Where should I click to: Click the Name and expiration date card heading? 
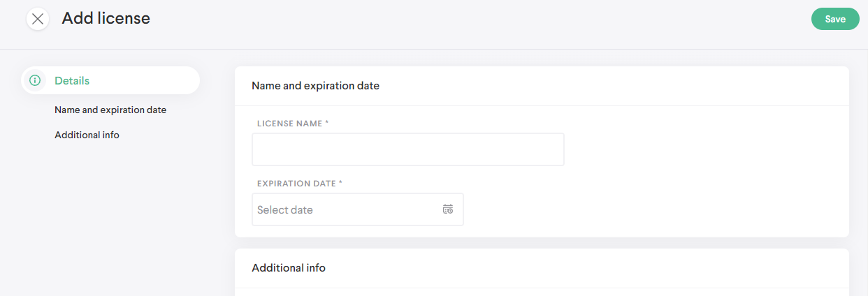point(315,86)
